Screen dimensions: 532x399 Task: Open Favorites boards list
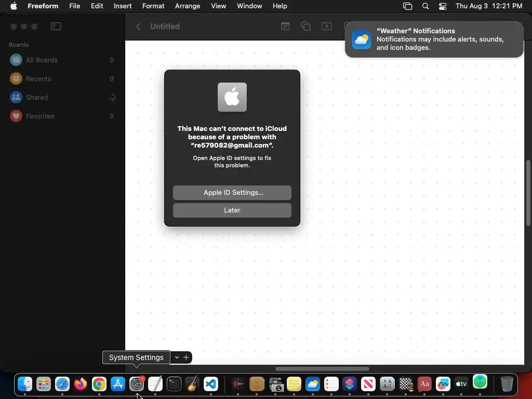point(63,116)
